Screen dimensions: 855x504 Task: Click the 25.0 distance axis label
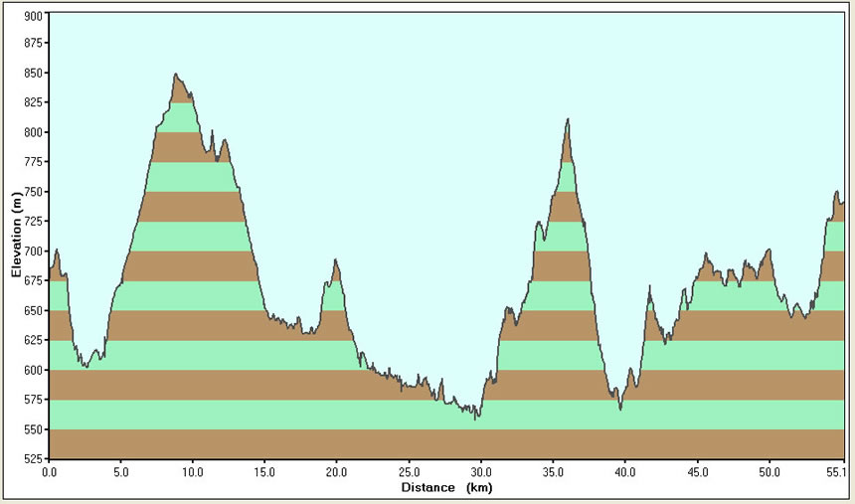409,472
